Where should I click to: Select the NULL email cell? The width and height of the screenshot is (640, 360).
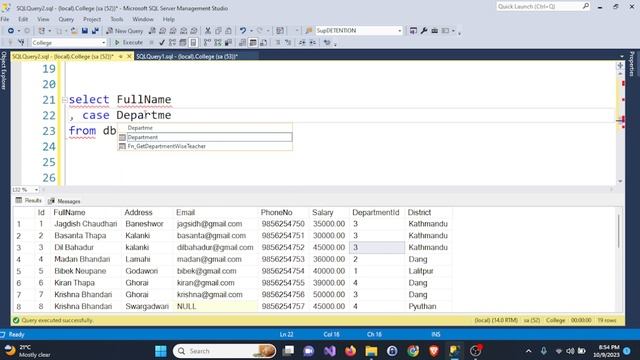pos(217,307)
